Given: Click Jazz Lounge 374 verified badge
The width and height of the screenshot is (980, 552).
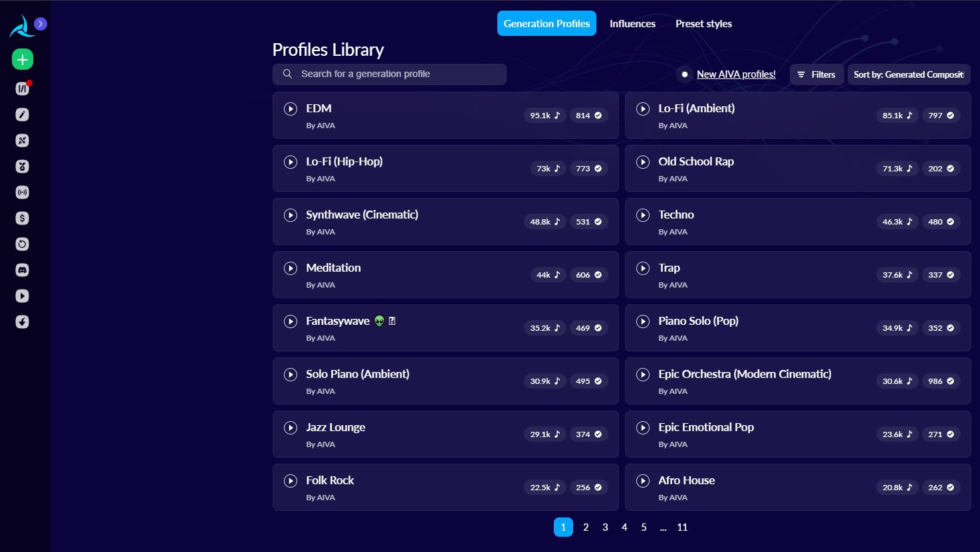Looking at the screenshot, I should (x=589, y=434).
